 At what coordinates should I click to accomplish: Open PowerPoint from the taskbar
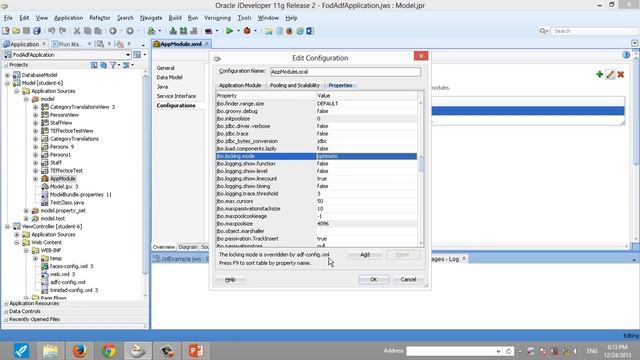tap(196, 351)
